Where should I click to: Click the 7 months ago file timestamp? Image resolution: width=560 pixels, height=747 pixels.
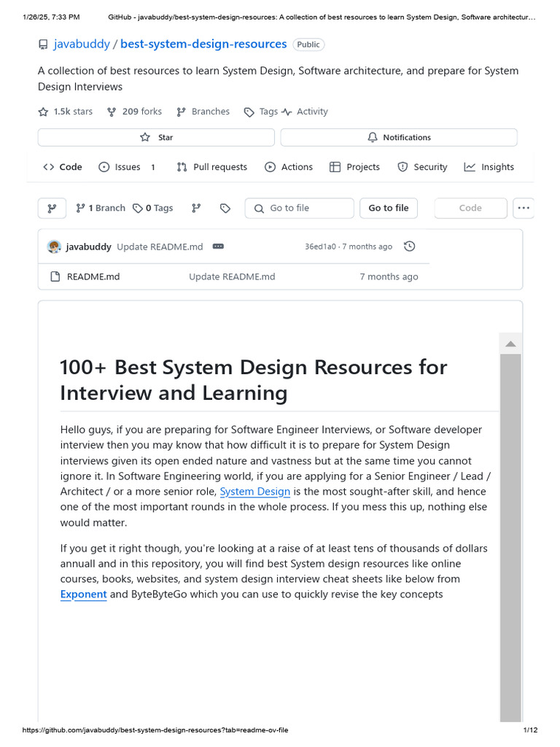click(x=389, y=276)
